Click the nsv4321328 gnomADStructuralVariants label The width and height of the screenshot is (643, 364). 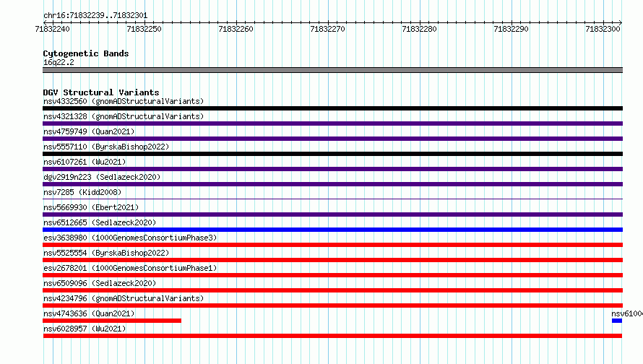(x=124, y=116)
